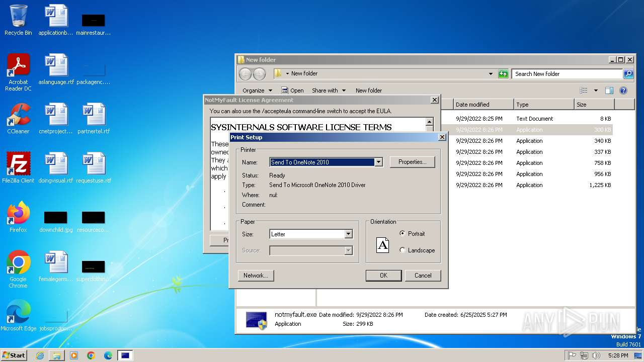
Task: Open Windows Explorer taskbar icon
Action: pos(57,355)
